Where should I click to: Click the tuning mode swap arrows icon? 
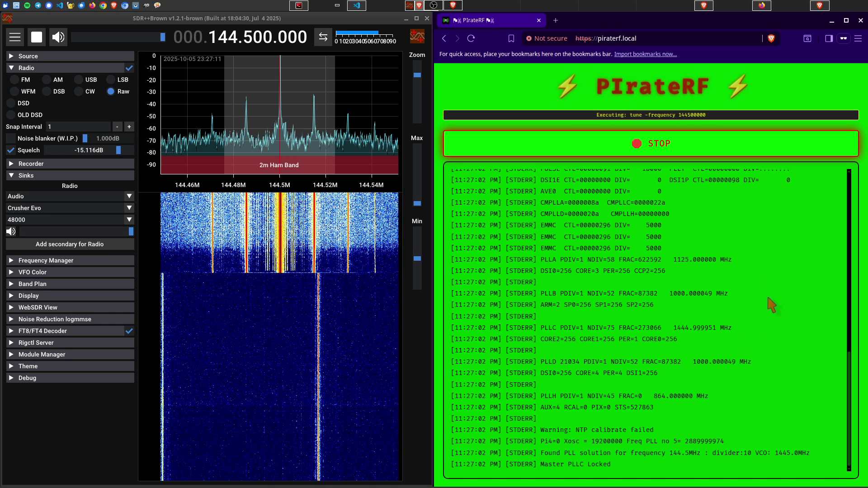[x=323, y=37]
